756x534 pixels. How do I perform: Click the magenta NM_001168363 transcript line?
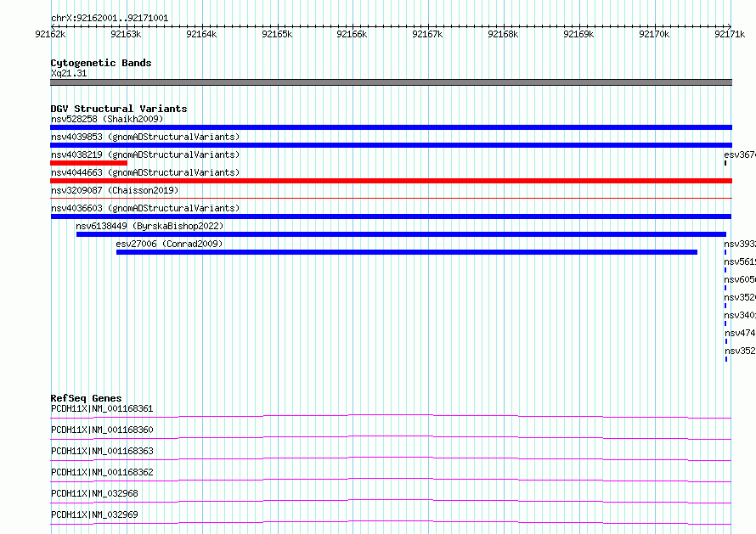tap(391, 458)
